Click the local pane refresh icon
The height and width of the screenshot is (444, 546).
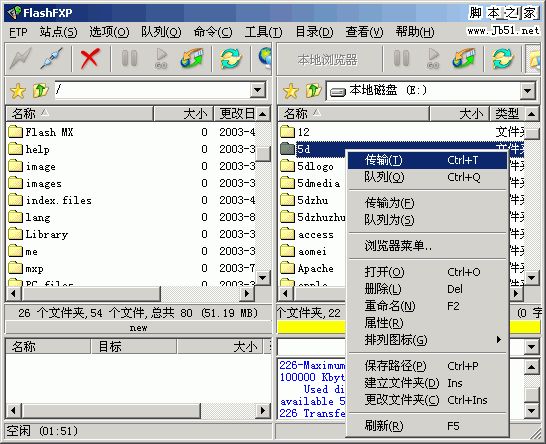pos(503,59)
